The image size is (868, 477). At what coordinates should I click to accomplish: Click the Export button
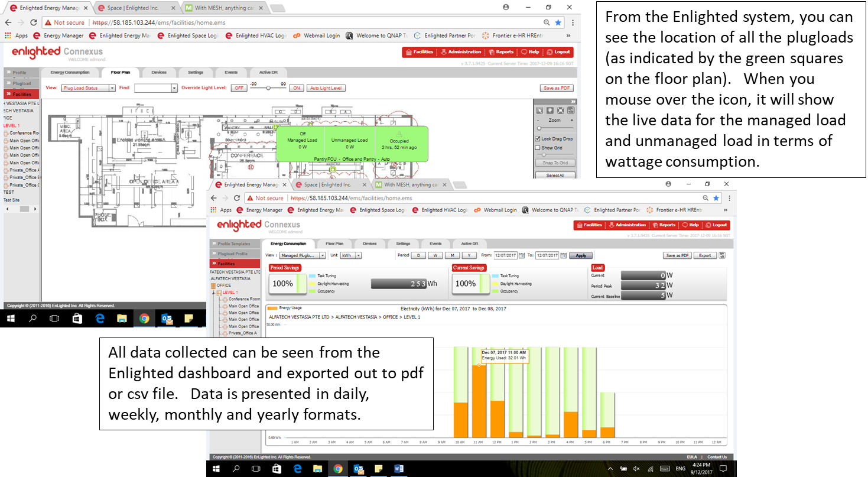705,255
